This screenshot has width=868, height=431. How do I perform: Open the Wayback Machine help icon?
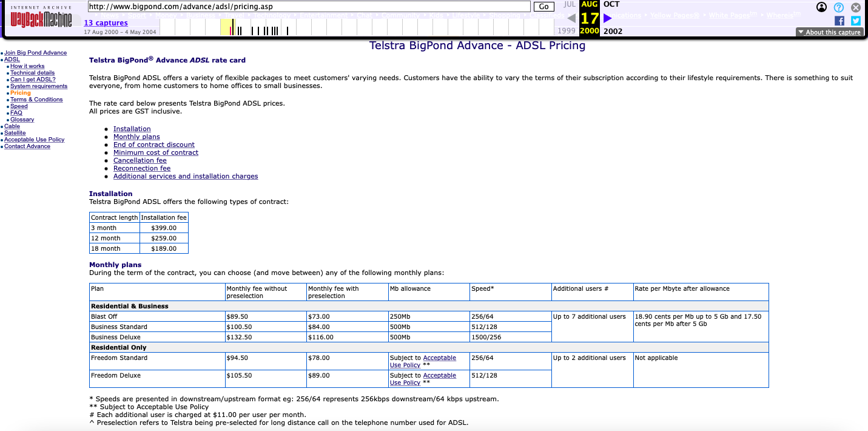838,7
